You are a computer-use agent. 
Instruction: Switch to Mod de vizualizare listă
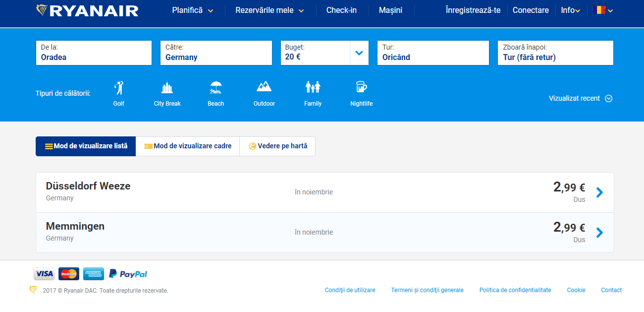(86, 146)
